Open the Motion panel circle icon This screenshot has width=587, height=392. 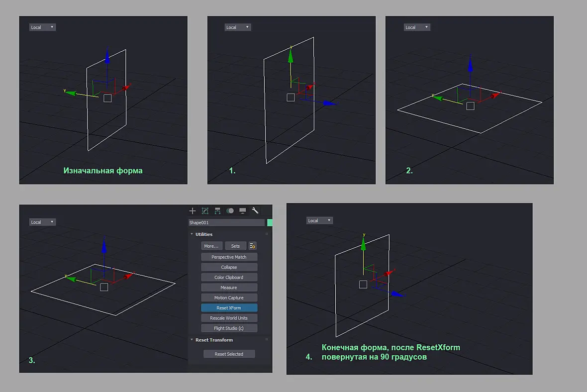230,211
